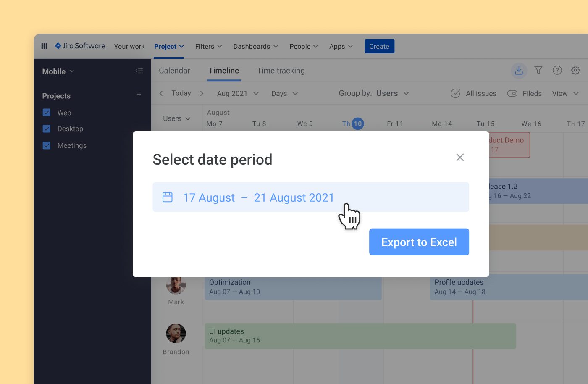Collapse the sidebar with the collapse icon
The width and height of the screenshot is (588, 384).
click(x=139, y=71)
